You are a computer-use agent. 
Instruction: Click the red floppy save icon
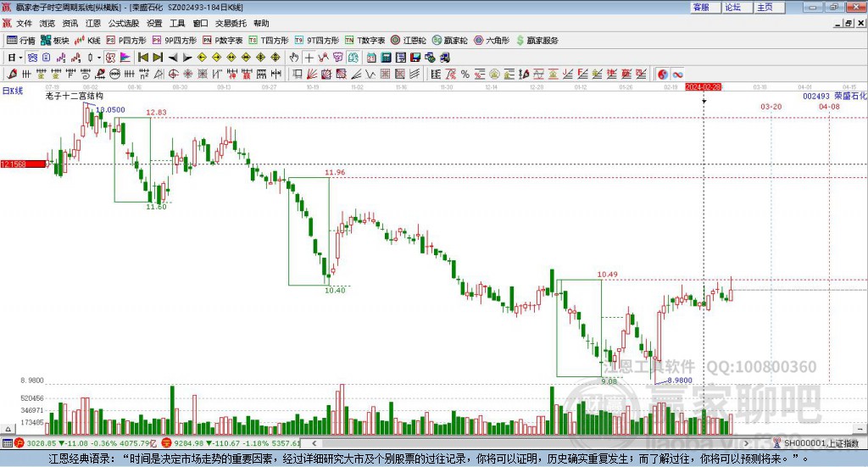click(x=415, y=58)
